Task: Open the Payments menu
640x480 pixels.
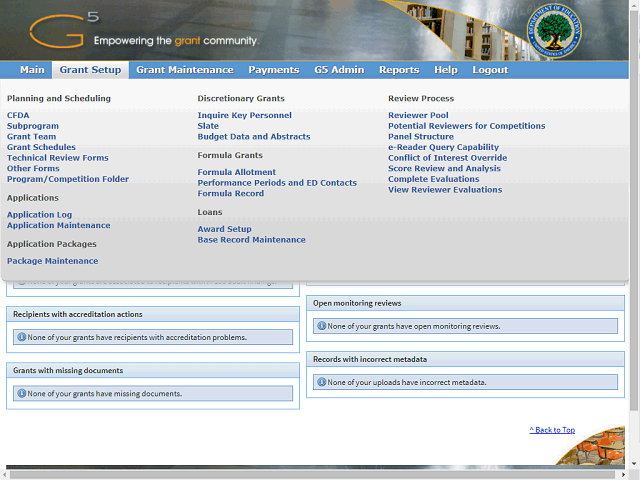Action: pos(274,70)
